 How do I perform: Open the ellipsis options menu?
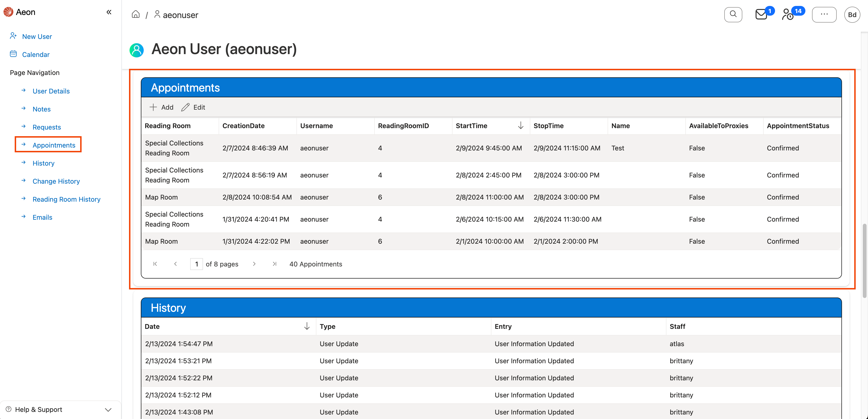pos(825,14)
